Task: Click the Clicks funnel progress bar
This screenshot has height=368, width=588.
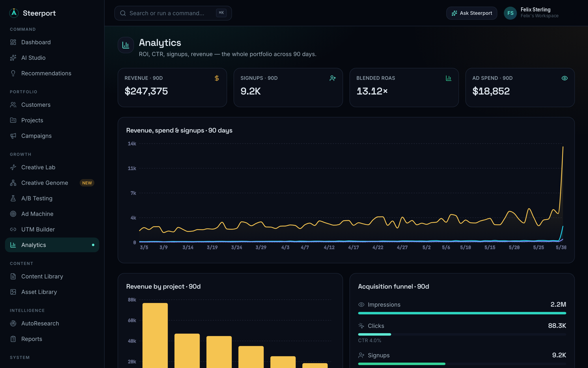Action: pos(462,335)
